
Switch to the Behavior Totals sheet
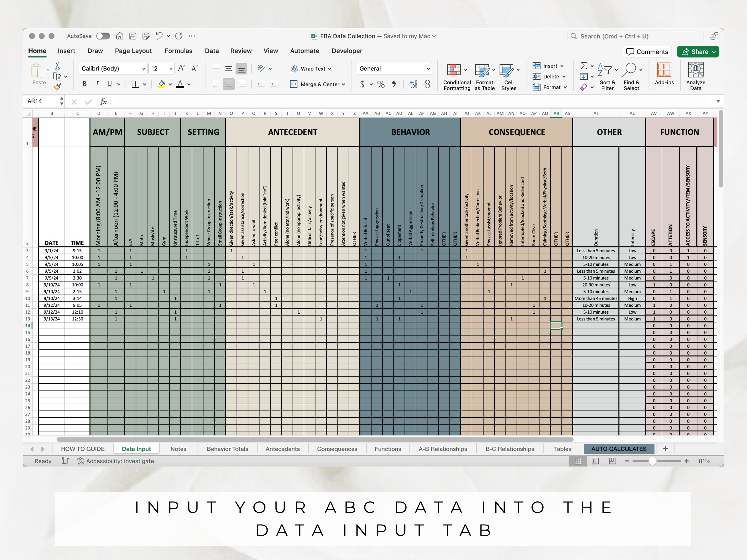[227, 449]
